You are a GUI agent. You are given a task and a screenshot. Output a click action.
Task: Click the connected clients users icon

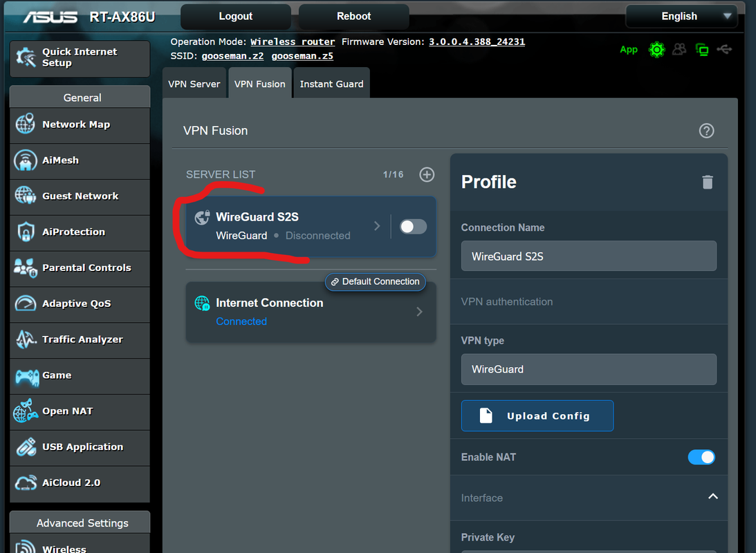coord(679,49)
